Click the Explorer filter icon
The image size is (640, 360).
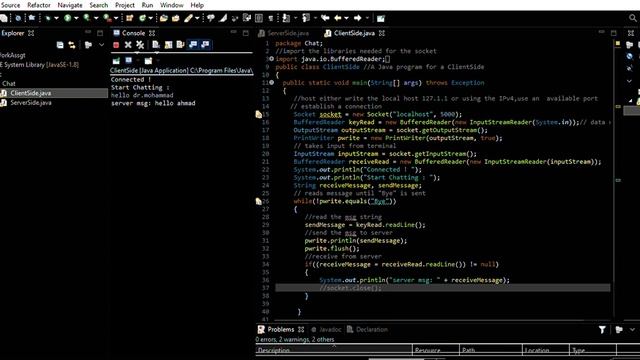(88, 45)
